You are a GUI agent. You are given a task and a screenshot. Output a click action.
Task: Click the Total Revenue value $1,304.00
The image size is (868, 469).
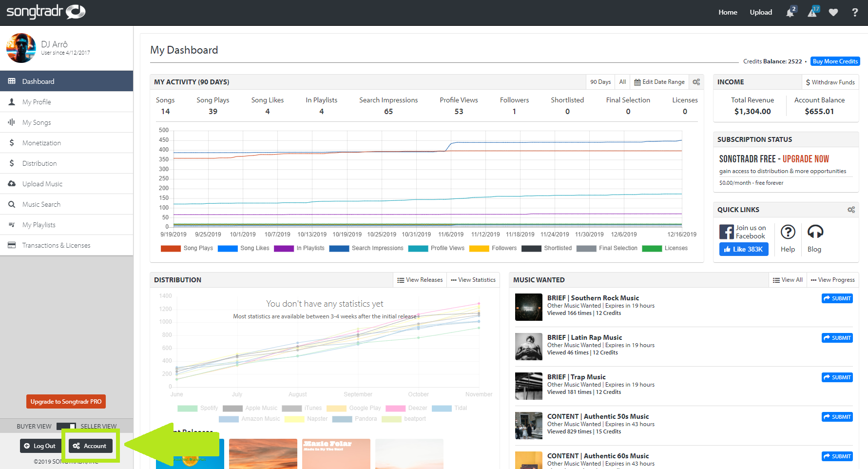point(752,112)
